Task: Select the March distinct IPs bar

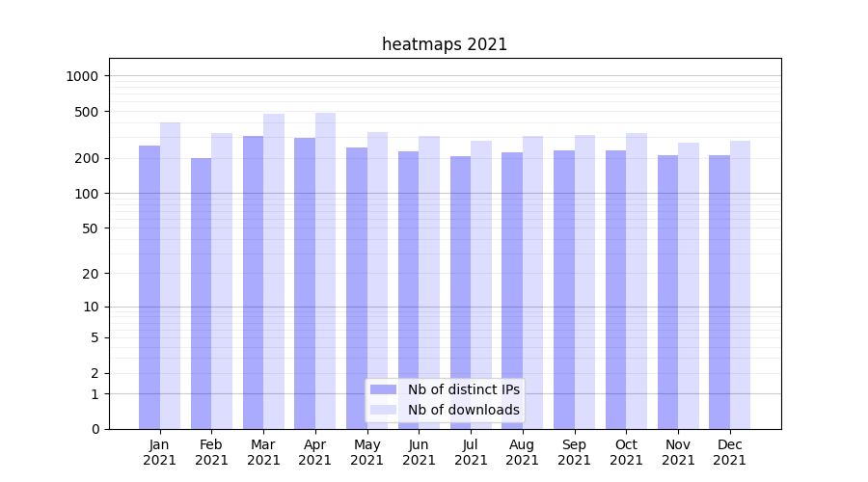Action: [253, 282]
